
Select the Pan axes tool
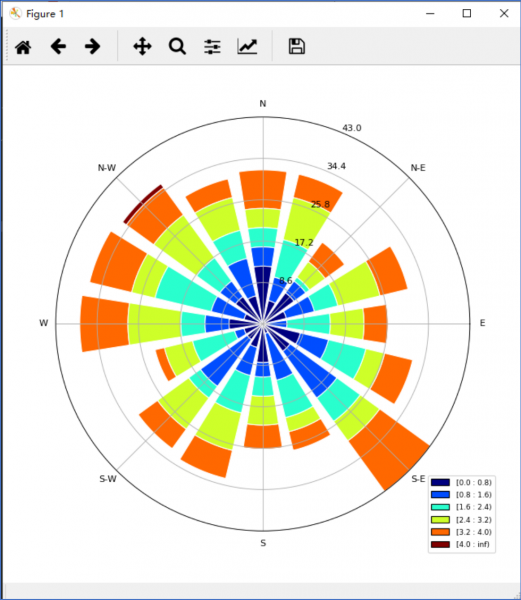tap(142, 47)
